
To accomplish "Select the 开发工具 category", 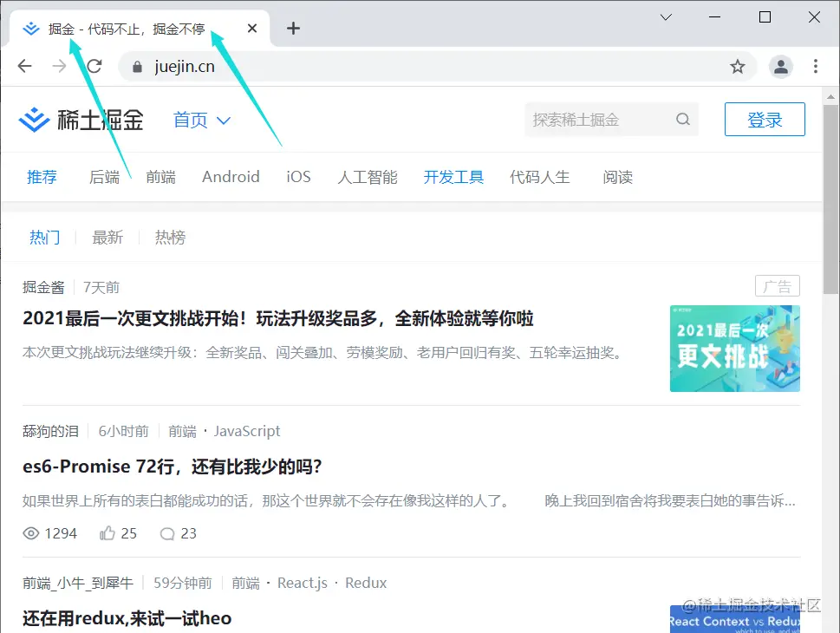I will click(453, 177).
